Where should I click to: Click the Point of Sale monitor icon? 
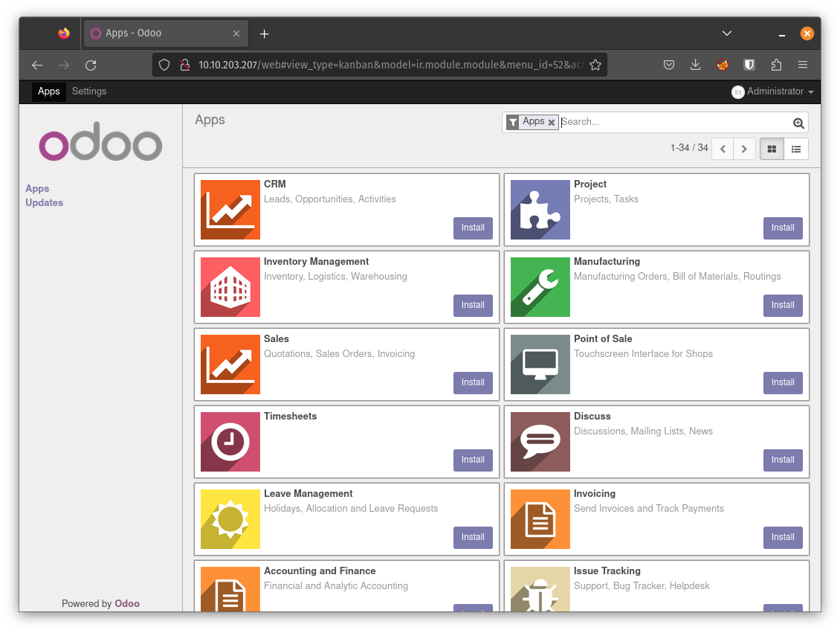coord(540,364)
